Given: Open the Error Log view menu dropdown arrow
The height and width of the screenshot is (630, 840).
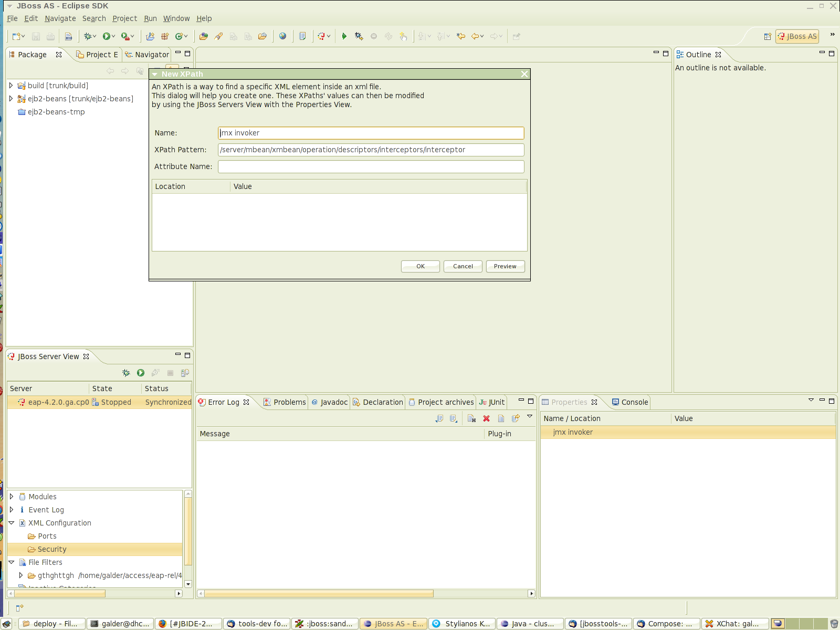Looking at the screenshot, I should click(x=530, y=417).
